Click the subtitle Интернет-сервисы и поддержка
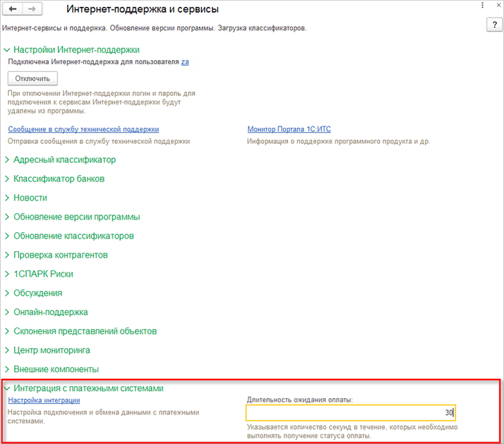 (x=155, y=28)
